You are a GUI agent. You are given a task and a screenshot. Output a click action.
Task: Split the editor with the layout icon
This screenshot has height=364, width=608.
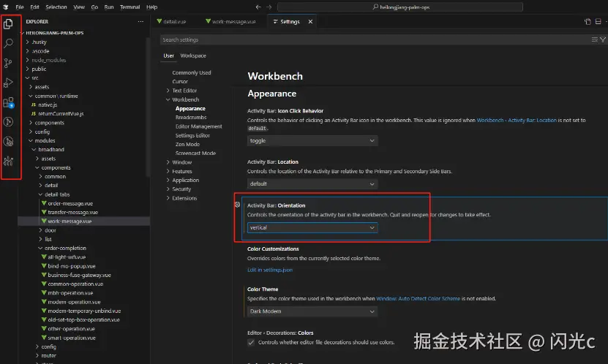point(598,22)
